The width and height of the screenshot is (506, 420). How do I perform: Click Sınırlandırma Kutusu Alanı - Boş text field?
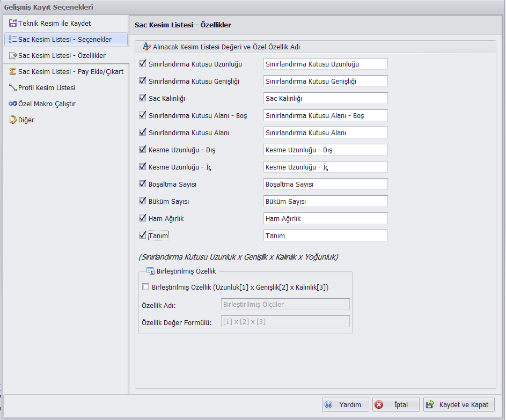(x=325, y=115)
